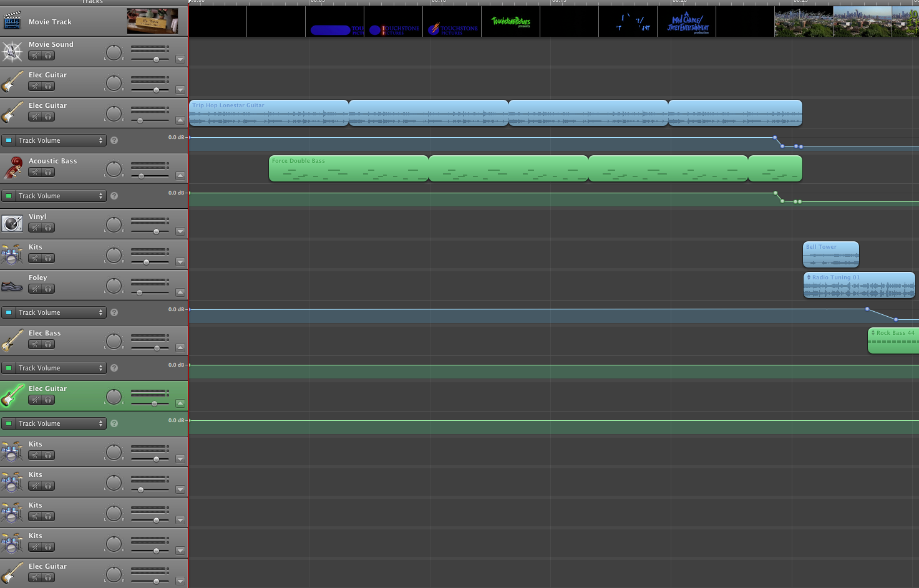Open help icon under the Trip Hop Lonestar Guitar track
Viewport: 919px width, 588px height.
[114, 140]
